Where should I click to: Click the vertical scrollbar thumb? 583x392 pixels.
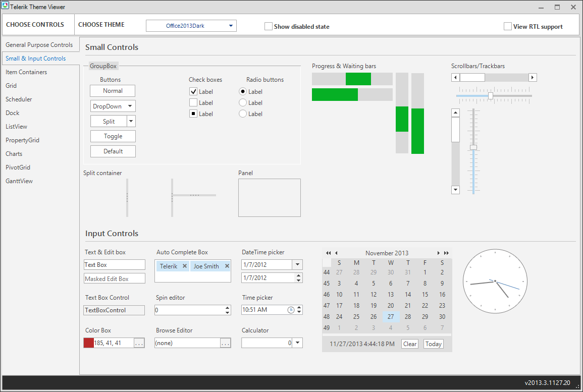pos(455,130)
